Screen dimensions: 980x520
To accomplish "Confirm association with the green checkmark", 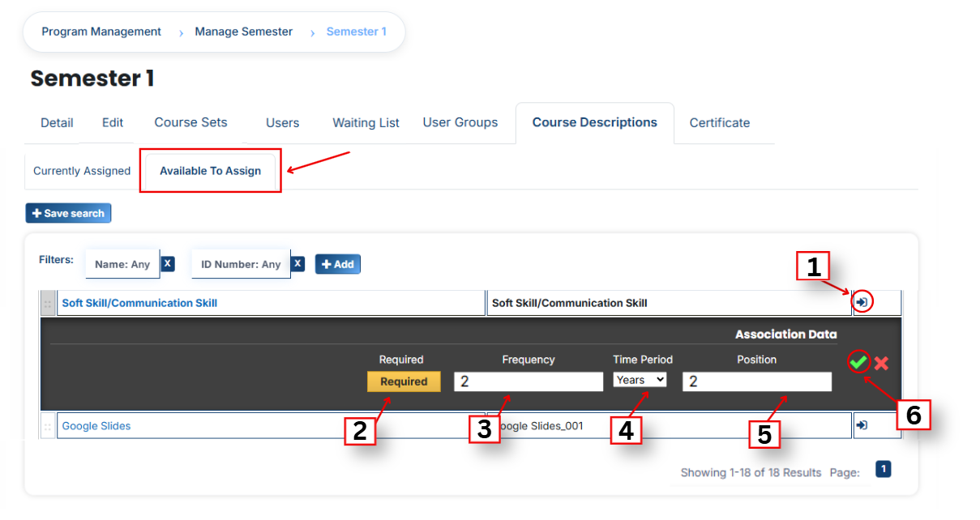I will [858, 362].
